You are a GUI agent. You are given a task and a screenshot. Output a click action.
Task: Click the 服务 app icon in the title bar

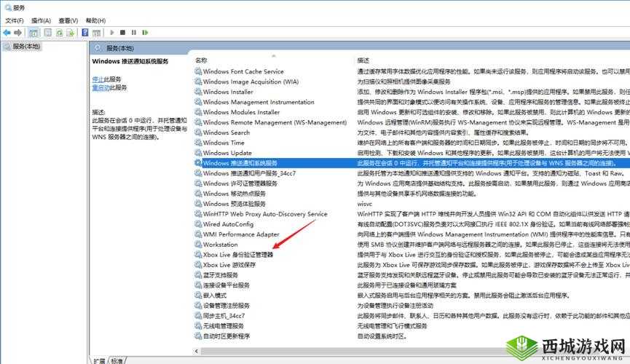(8, 7)
